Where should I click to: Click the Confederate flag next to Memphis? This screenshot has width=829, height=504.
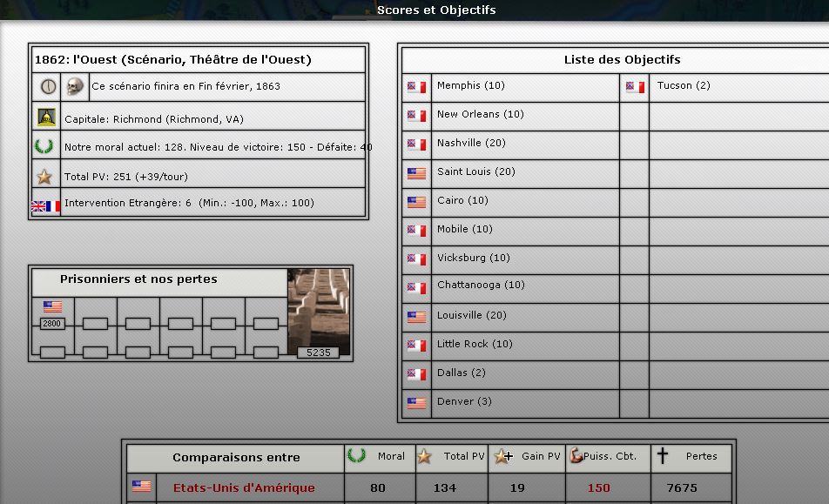417,87
